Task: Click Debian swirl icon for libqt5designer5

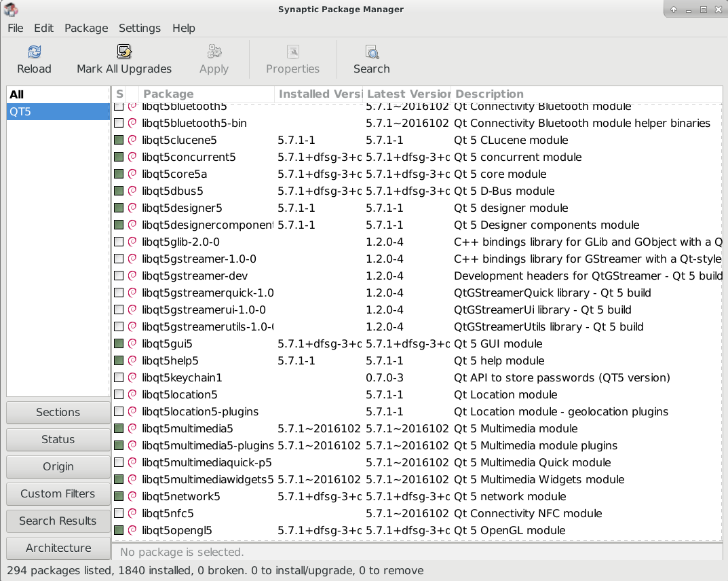Action: [132, 208]
